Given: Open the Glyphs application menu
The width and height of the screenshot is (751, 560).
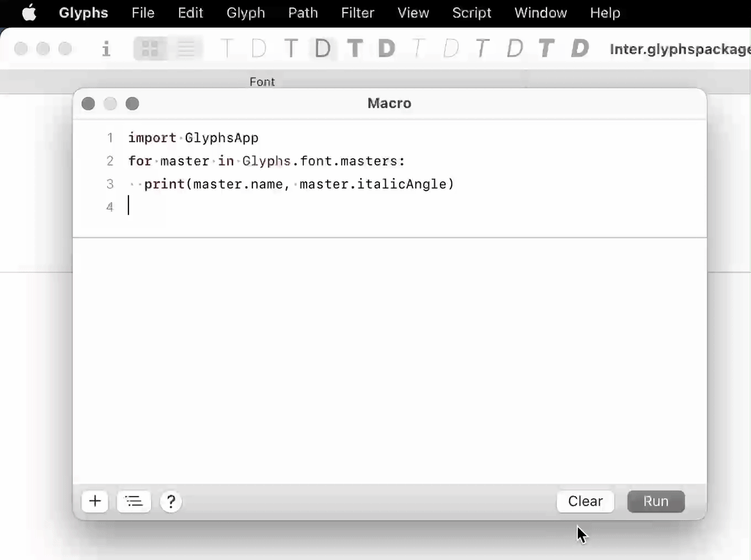Looking at the screenshot, I should tap(84, 13).
